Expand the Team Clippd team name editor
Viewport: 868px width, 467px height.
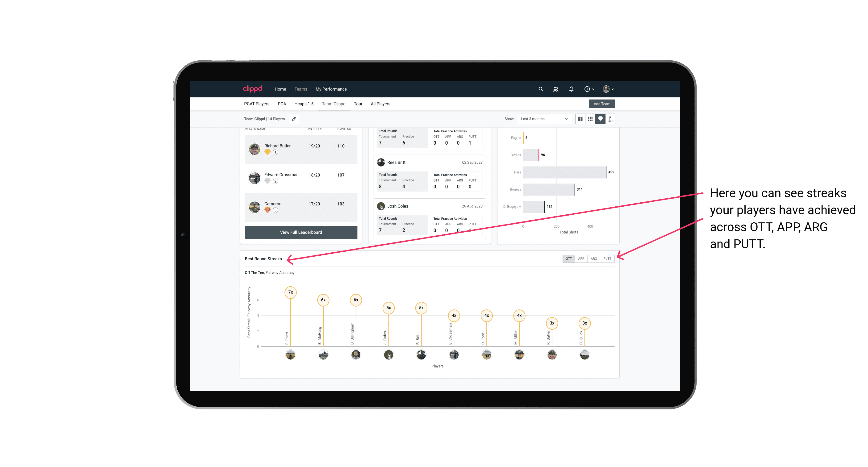coord(294,119)
